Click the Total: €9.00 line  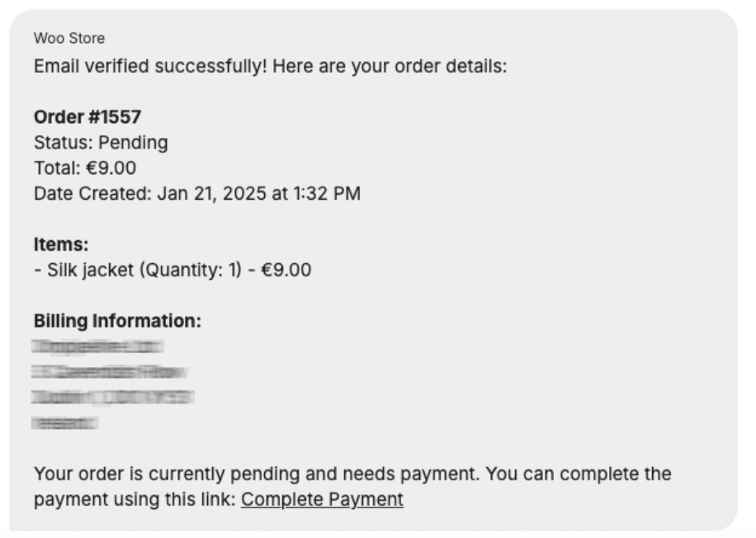coord(85,168)
